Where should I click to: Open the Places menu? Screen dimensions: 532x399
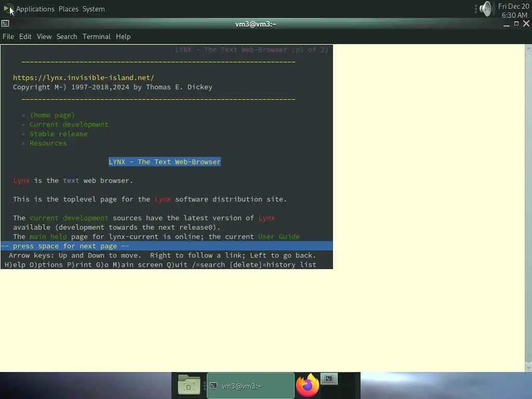(68, 9)
